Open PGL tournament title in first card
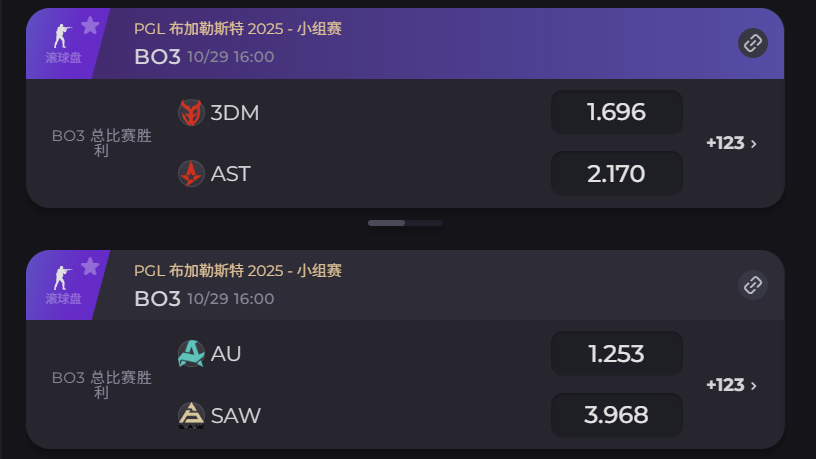This screenshot has width=816, height=459. 238,29
